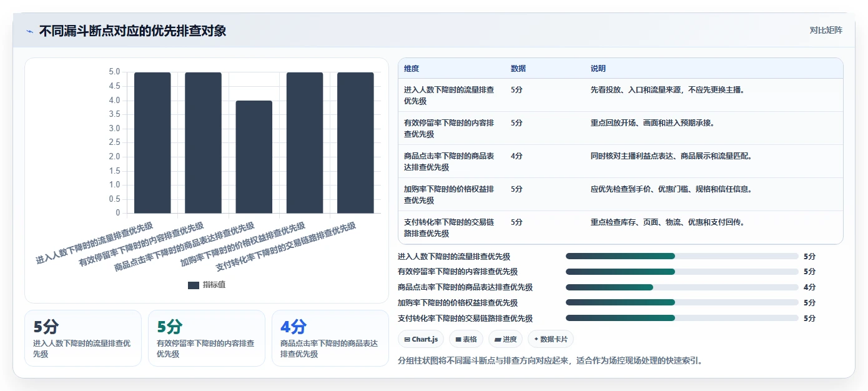The width and height of the screenshot is (868, 391).
Task: Click the shorter chart bar for 商品点击率下降
Action: (x=254, y=157)
